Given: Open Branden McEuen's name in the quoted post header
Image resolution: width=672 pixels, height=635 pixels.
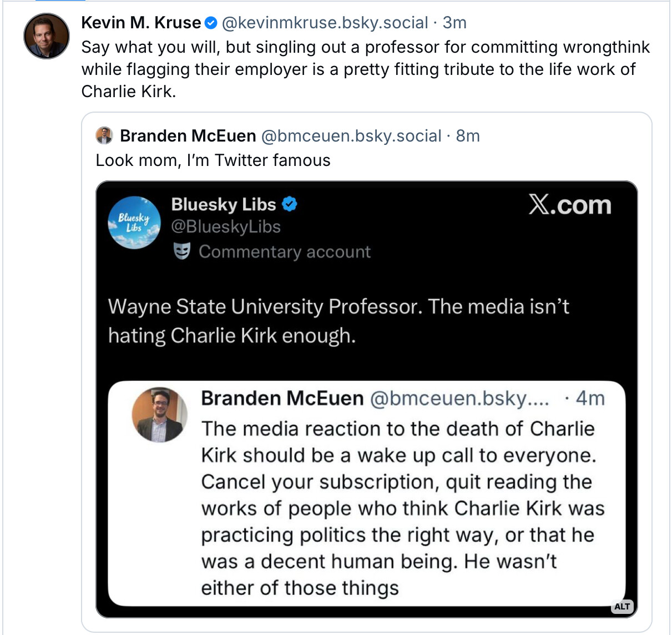Looking at the screenshot, I should (x=188, y=136).
